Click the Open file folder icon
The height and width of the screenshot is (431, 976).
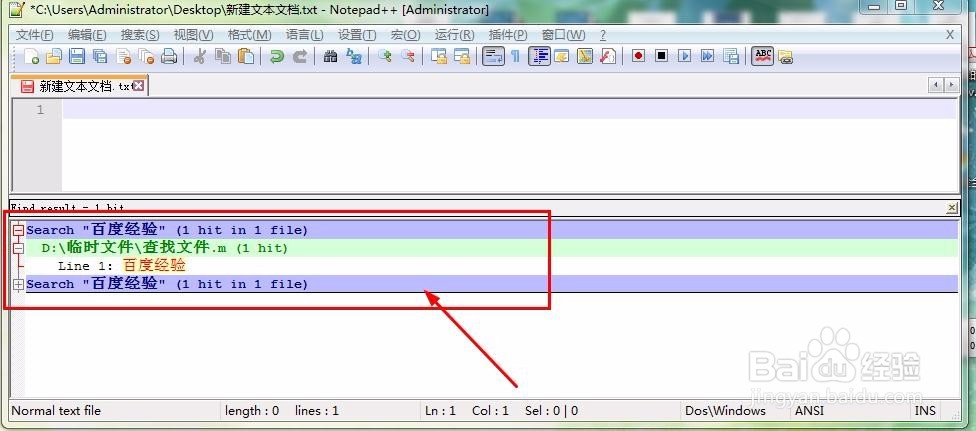(x=54, y=57)
